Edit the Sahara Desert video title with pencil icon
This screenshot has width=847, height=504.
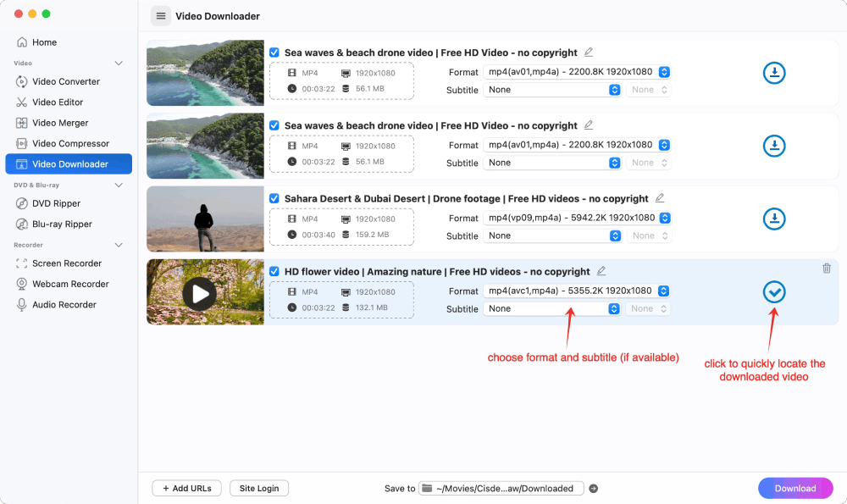click(660, 197)
